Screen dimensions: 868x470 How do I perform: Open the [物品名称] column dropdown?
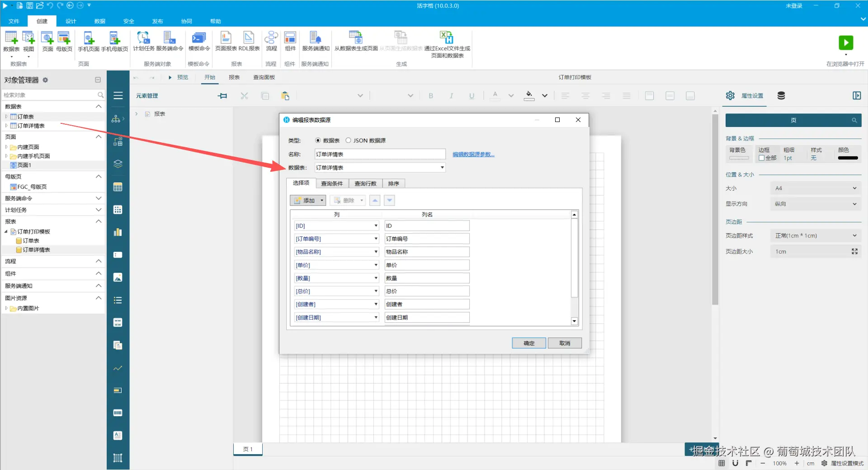(x=376, y=252)
